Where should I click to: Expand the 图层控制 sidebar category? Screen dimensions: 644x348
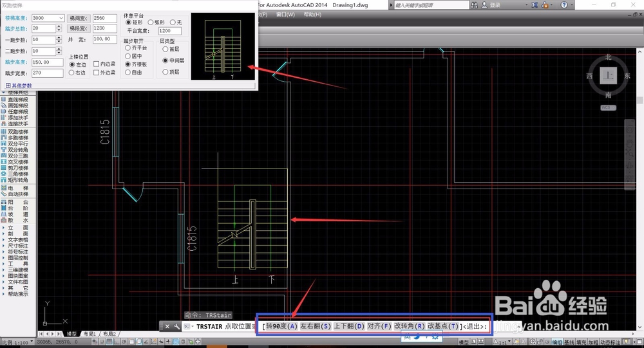[15, 258]
